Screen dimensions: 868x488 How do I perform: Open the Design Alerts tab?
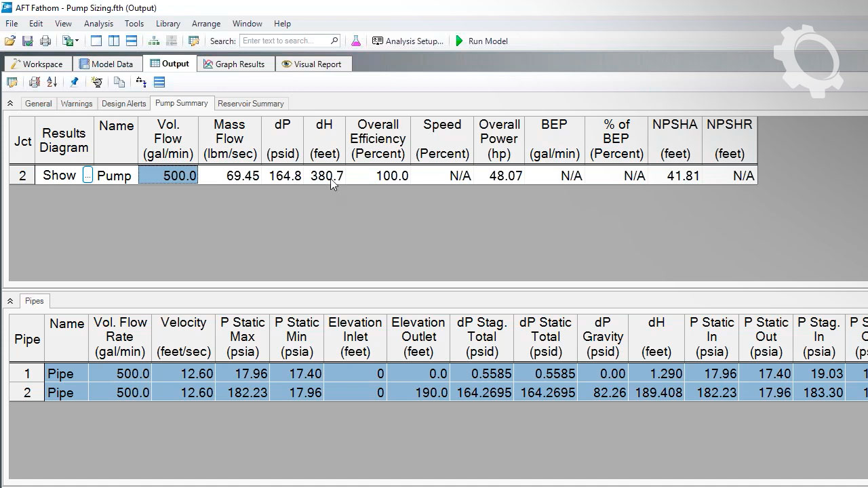point(123,104)
